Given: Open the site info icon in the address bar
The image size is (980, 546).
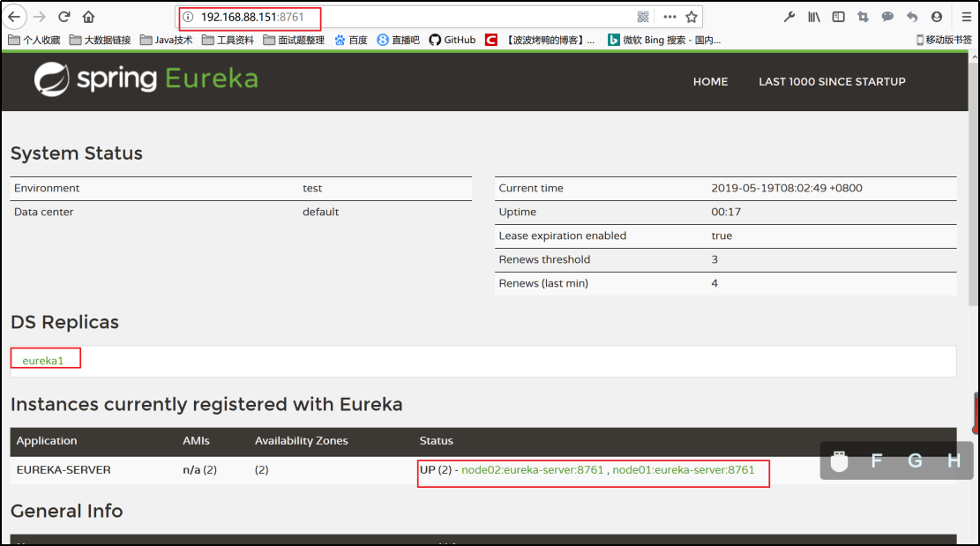Looking at the screenshot, I should coord(188,17).
